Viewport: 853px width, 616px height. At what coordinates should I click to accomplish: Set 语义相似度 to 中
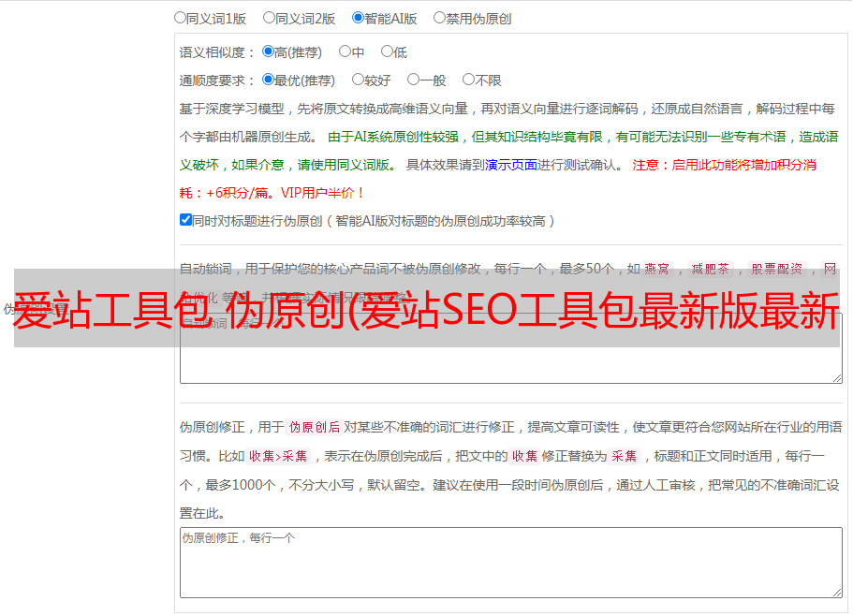(345, 51)
